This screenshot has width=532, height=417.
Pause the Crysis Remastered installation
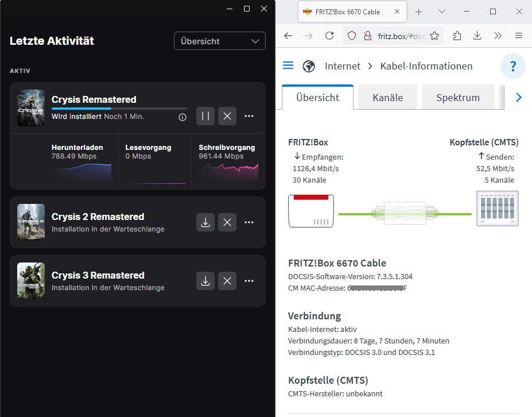[x=205, y=116]
